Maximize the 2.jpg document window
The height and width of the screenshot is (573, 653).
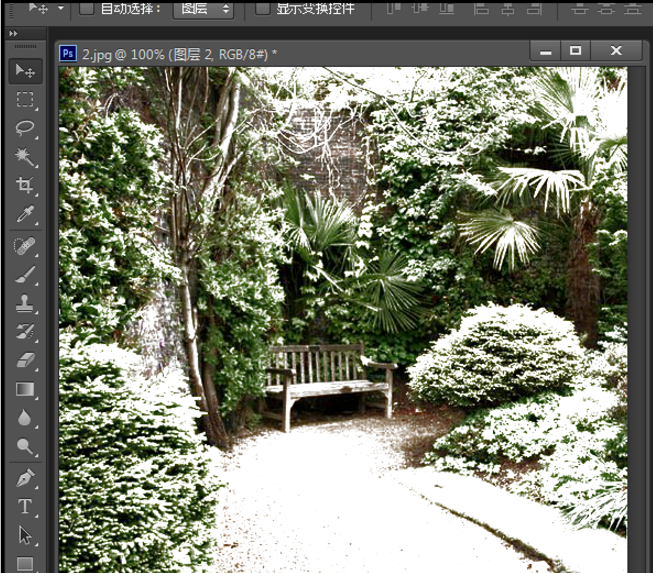pyautogui.click(x=576, y=51)
